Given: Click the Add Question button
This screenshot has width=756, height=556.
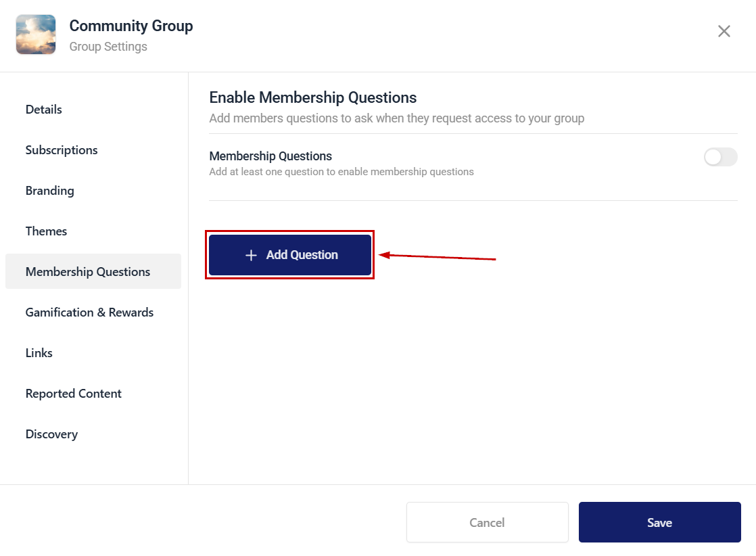Looking at the screenshot, I should tap(290, 255).
